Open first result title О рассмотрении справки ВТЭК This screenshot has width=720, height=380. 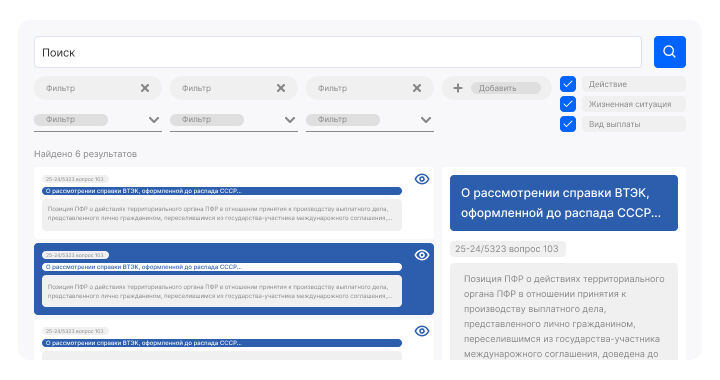click(222, 191)
